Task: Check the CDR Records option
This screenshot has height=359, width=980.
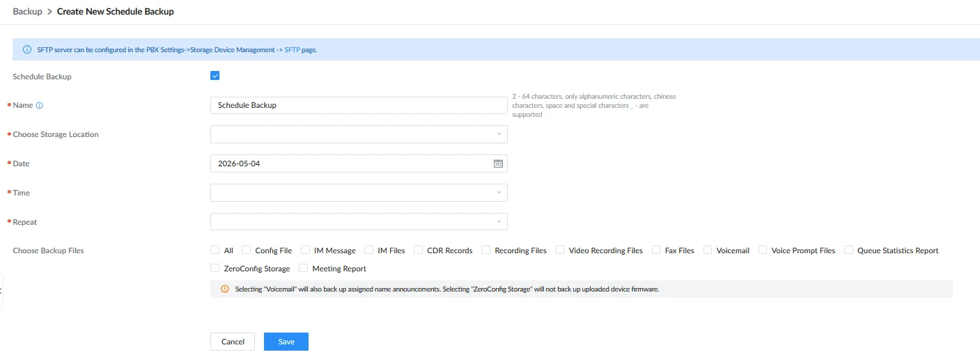Action: (419, 250)
